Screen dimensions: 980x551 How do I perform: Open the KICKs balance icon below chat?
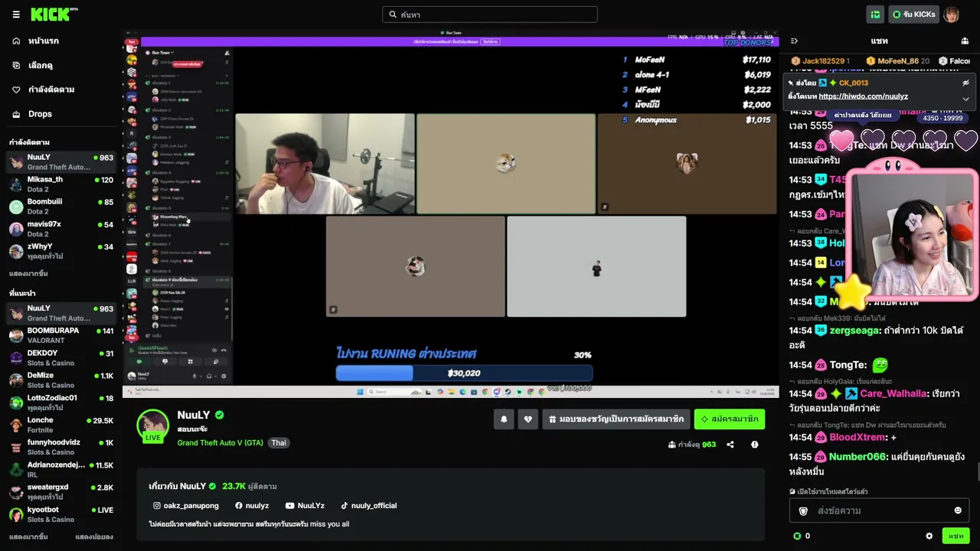(x=797, y=536)
